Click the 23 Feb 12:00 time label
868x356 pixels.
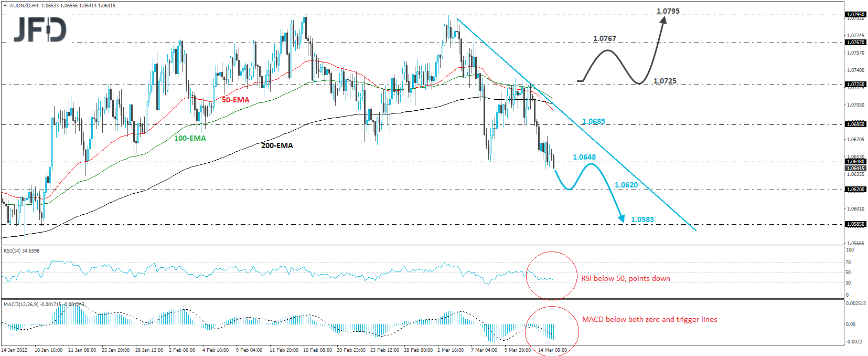pyautogui.click(x=384, y=350)
